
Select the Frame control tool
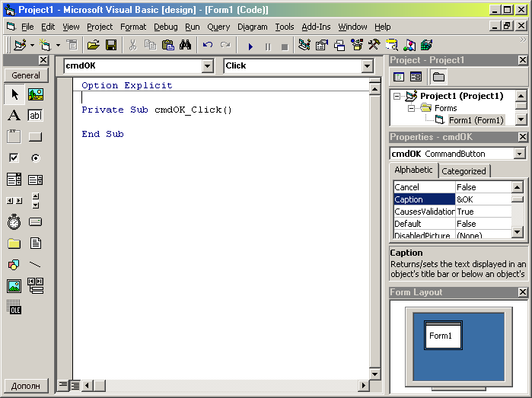point(14,137)
